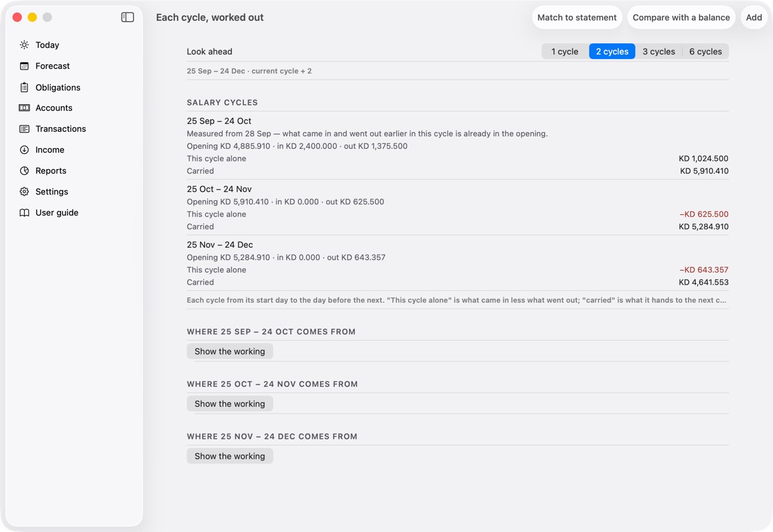Open the User guide label in sidebar
The width and height of the screenshot is (773, 532).
57,212
